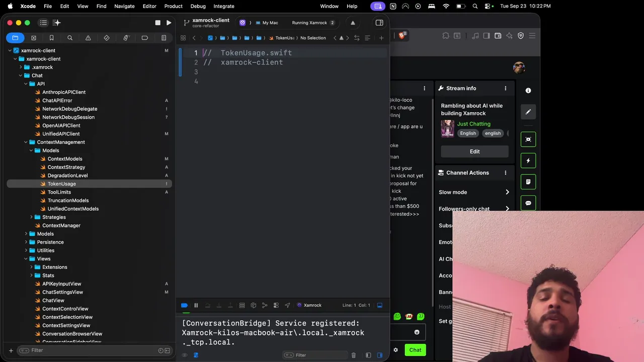Expand the Strategies folder
The image size is (644, 362).
point(32,217)
